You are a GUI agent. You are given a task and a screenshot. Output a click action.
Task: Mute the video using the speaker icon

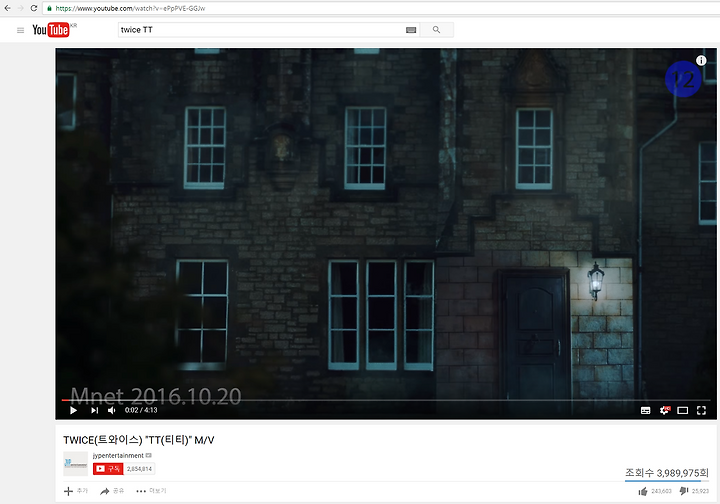point(112,410)
